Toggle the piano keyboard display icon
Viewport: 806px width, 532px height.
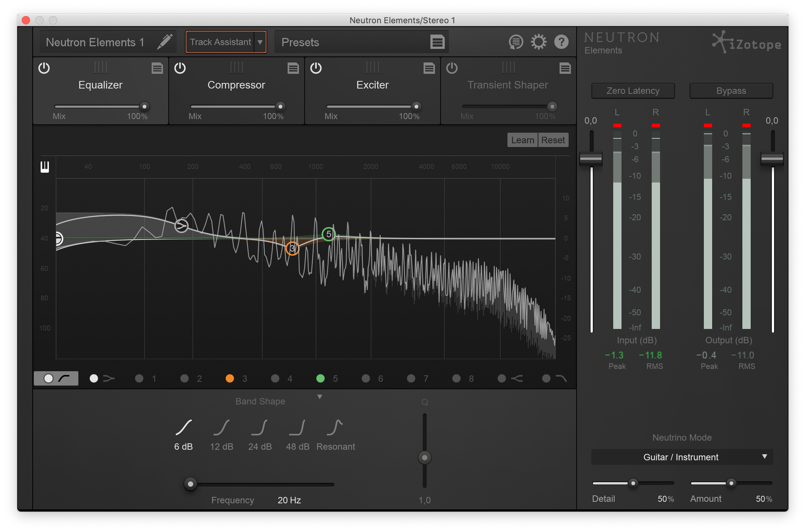(45, 167)
